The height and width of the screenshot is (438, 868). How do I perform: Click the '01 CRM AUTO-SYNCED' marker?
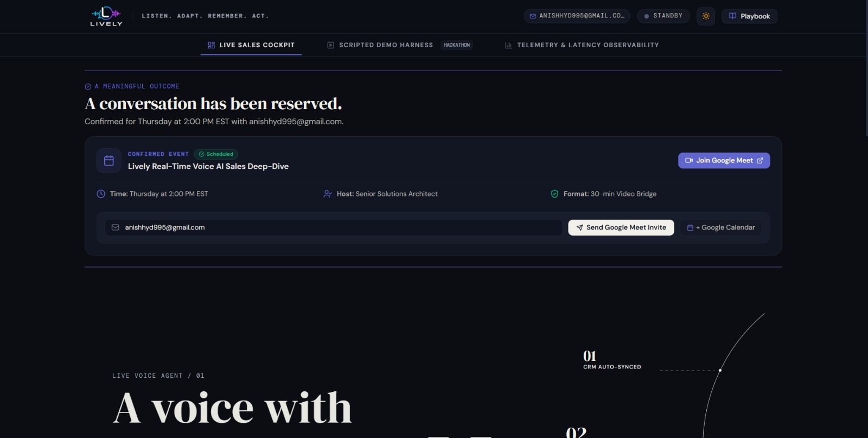coord(612,360)
